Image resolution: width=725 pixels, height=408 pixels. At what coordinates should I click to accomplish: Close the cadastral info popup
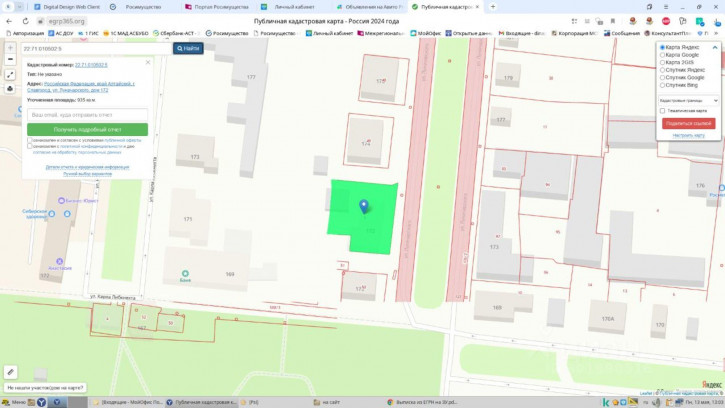click(148, 62)
